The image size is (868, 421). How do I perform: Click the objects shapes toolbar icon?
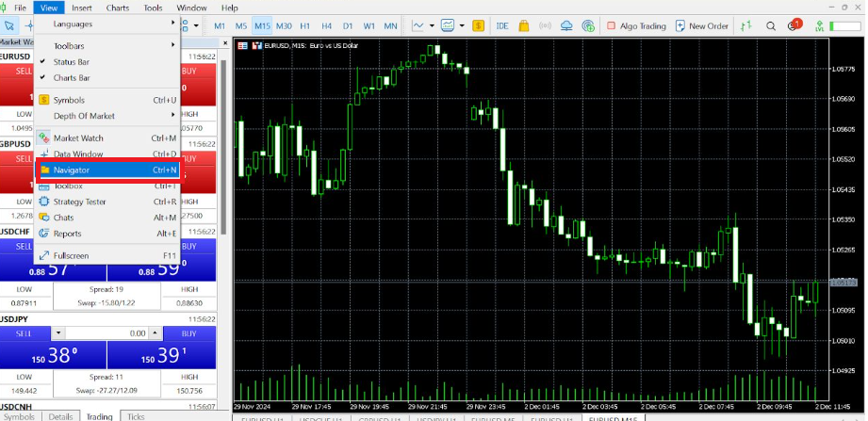(187, 25)
